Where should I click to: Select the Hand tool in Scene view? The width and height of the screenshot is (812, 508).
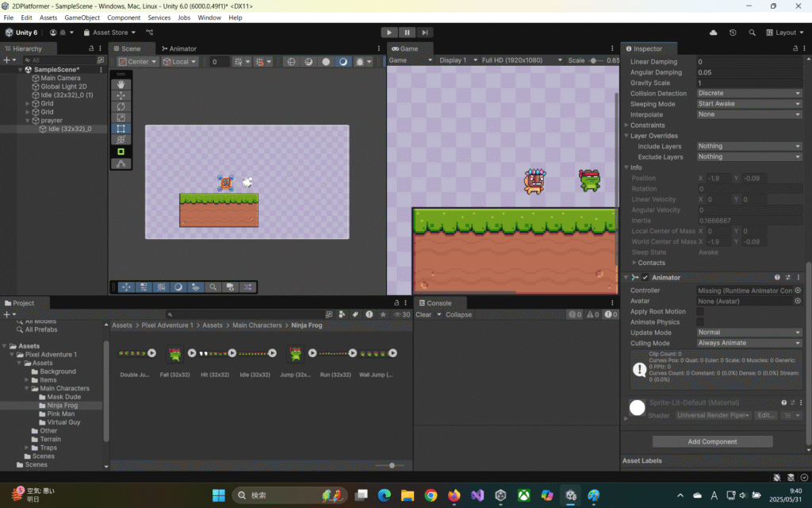coord(121,84)
